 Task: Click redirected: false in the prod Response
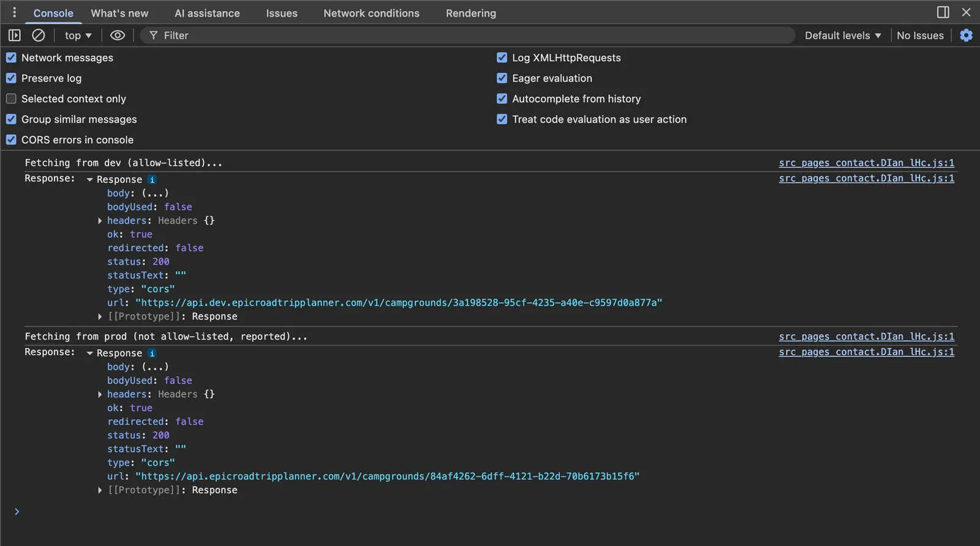pyautogui.click(x=156, y=422)
